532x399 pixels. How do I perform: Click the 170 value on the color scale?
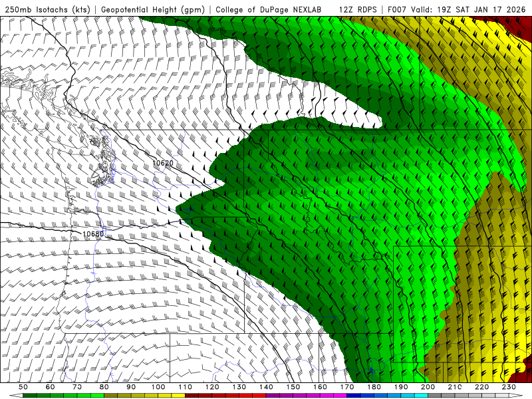347,387
